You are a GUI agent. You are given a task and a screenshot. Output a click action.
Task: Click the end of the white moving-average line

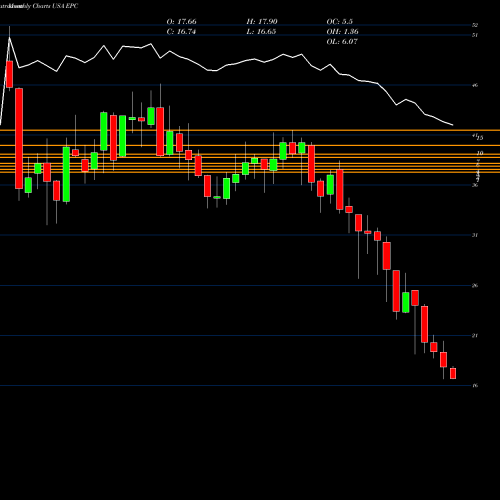pos(453,125)
